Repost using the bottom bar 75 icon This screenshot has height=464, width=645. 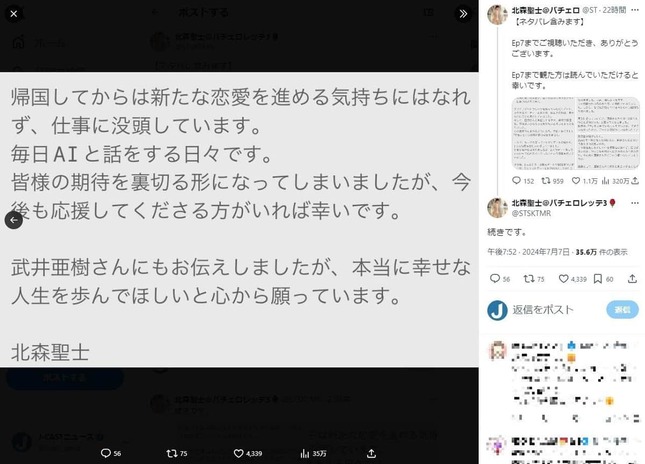(x=177, y=453)
